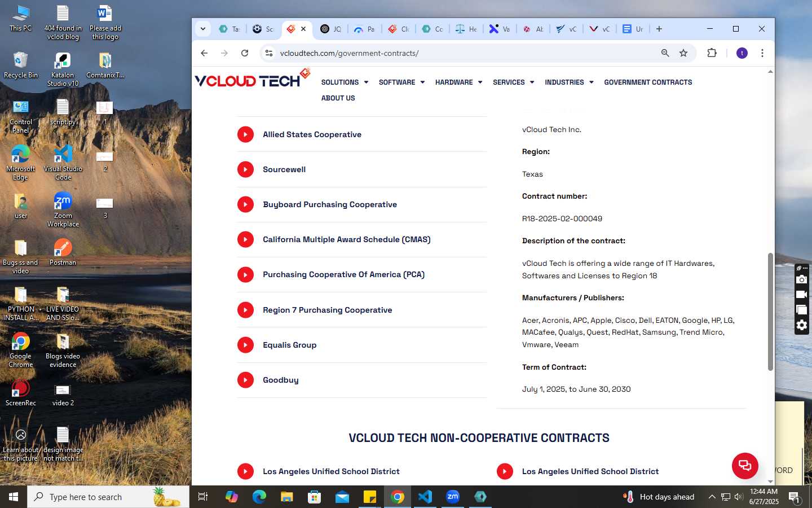The image size is (812, 508).
Task: Click the zoom magnifier in address bar
Action: (x=665, y=53)
